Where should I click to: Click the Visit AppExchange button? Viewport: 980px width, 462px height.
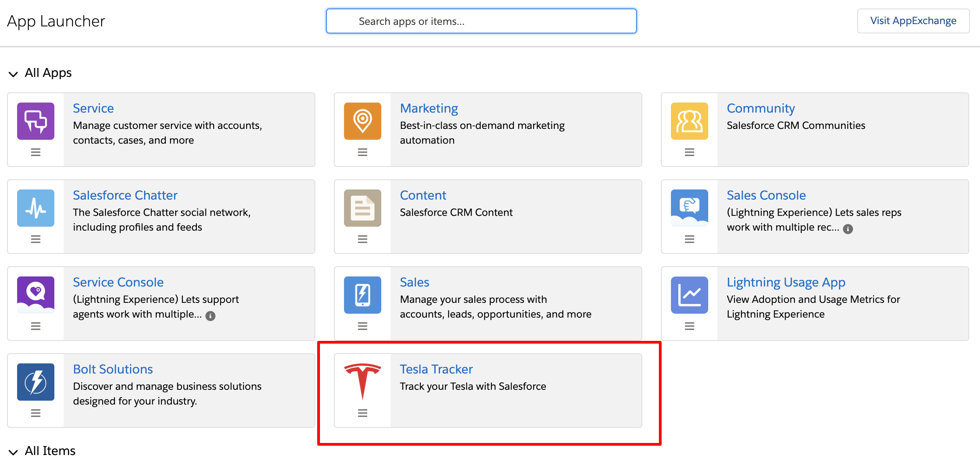913,21
